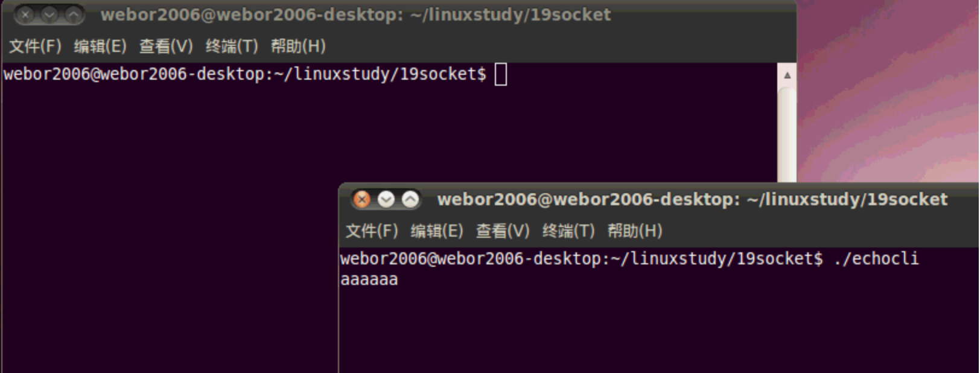Image resolution: width=980 pixels, height=373 pixels.
Task: Click the aaaaaa output line in front terminal
Action: (369, 279)
